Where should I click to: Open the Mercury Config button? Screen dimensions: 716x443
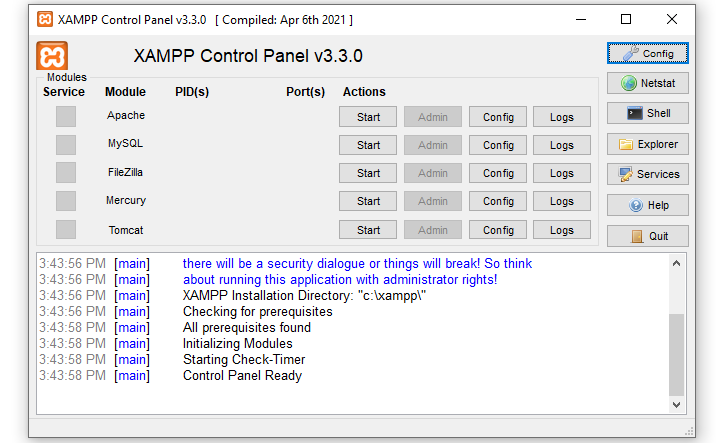tap(498, 201)
